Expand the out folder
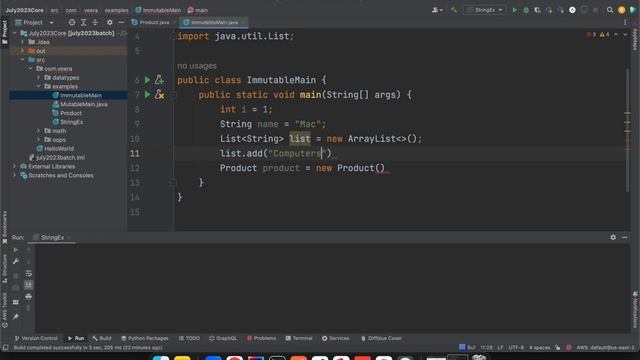Screen dimensions: 640x360 (22, 51)
